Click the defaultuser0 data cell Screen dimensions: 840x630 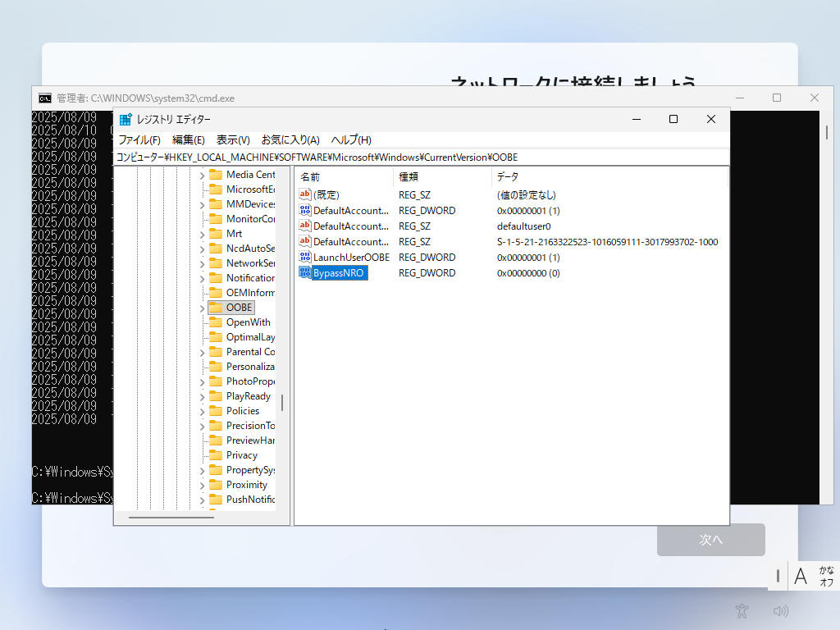tap(524, 226)
